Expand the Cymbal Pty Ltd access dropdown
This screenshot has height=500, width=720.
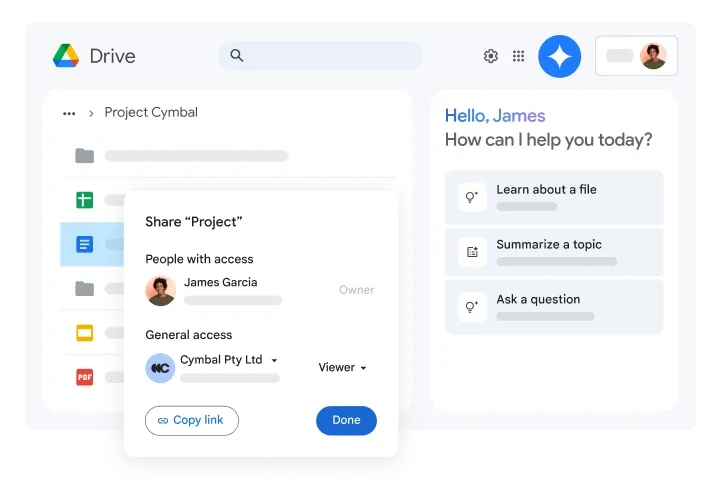point(274,360)
